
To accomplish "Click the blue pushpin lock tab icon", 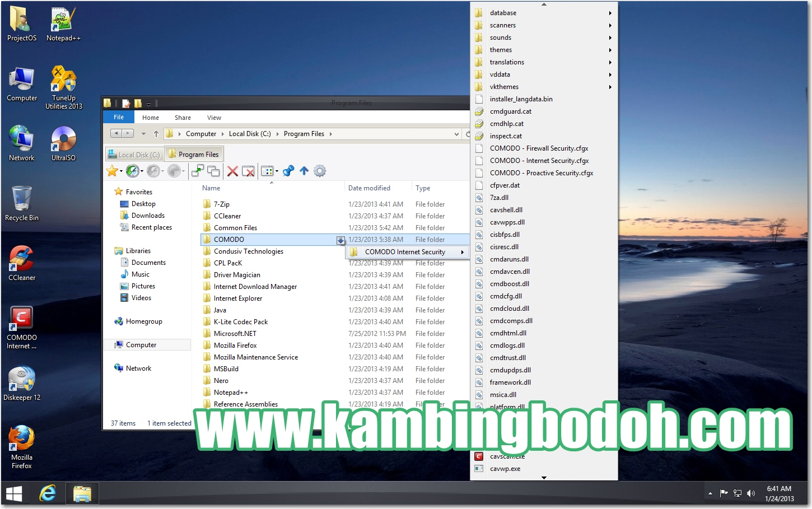I will pos(288,171).
